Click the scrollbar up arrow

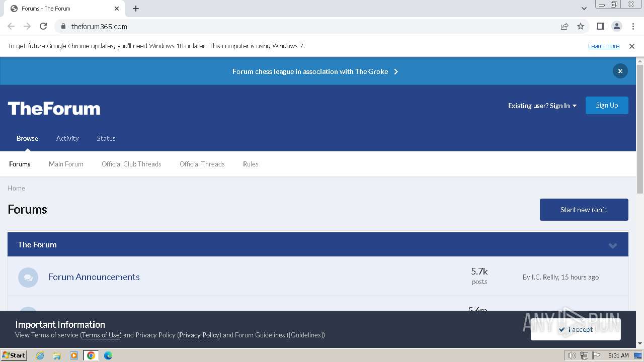pos(640,61)
